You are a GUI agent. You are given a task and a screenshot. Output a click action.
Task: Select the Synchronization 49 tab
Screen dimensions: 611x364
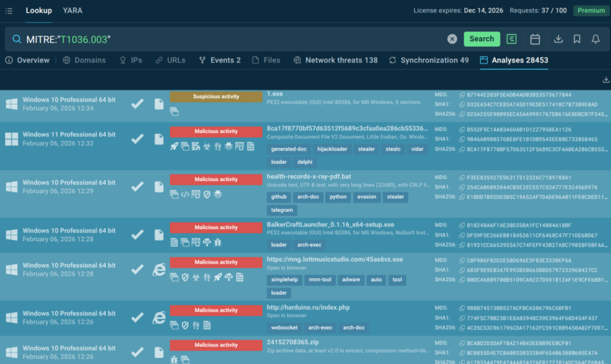(428, 60)
